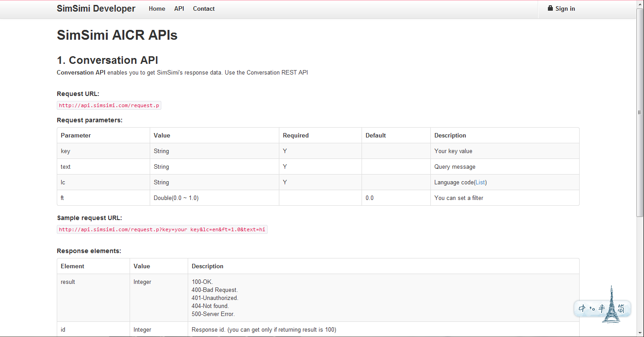Click the lock icon beside Sign in
Viewport: 644px width, 337px height.
(550, 8)
